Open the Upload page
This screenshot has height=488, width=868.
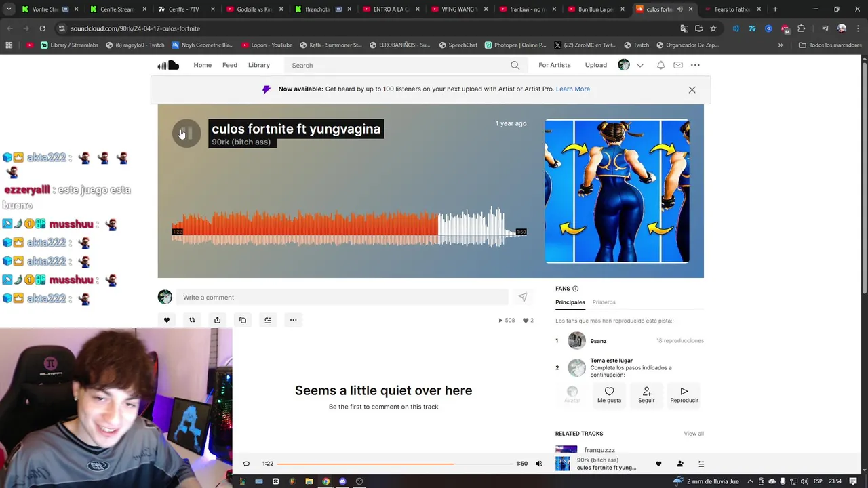[x=596, y=65]
